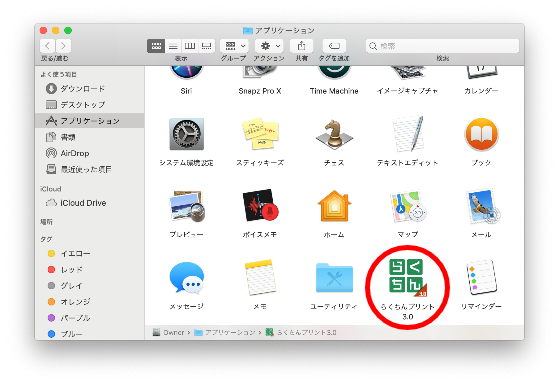Choose the レッド red tag
The height and width of the screenshot is (386, 559).
90,269
